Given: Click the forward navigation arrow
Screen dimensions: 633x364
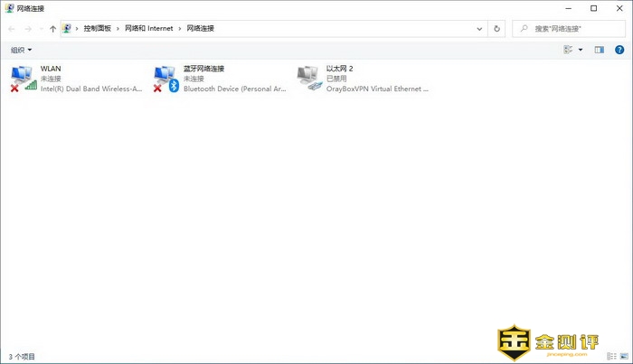Looking at the screenshot, I should pyautogui.click(x=28, y=29).
